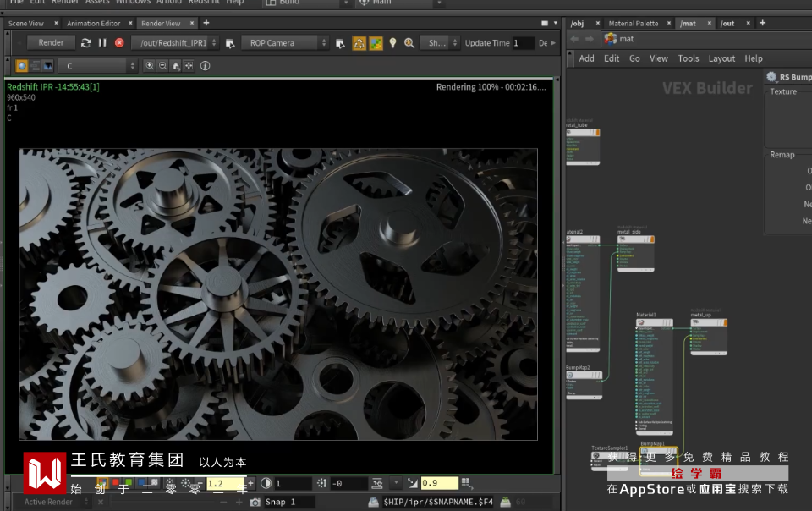This screenshot has width=812, height=511.
Task: Toggle the highlighted first display mode button
Action: pos(22,65)
